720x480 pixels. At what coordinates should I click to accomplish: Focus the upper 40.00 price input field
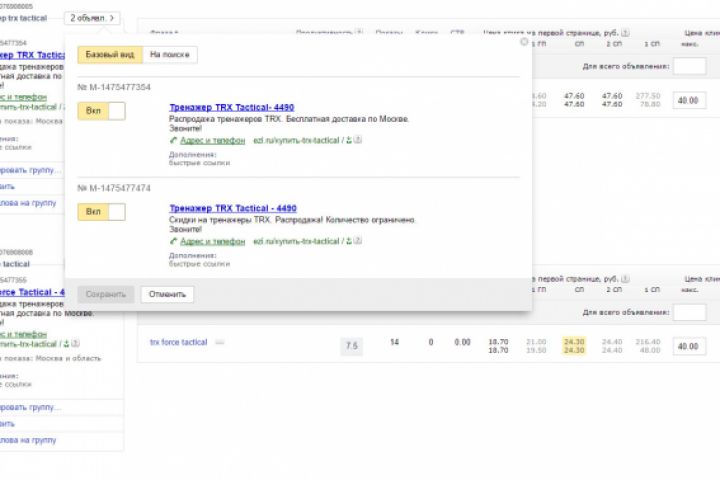pyautogui.click(x=689, y=100)
